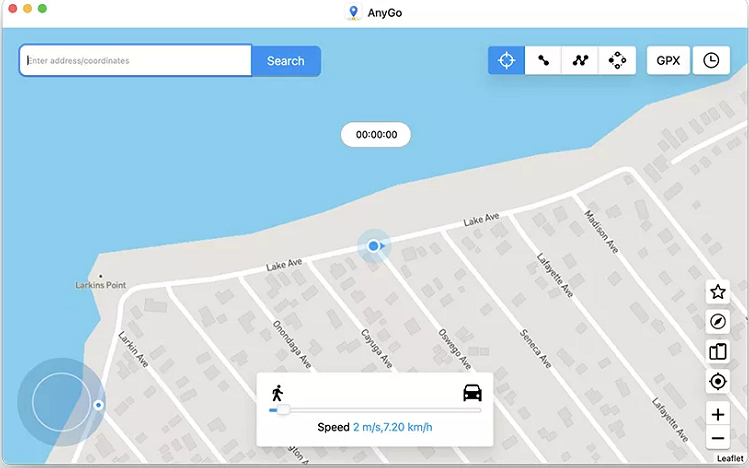Click the Oswego Ave street label
The width and height of the screenshot is (749, 468).
pyautogui.click(x=455, y=349)
